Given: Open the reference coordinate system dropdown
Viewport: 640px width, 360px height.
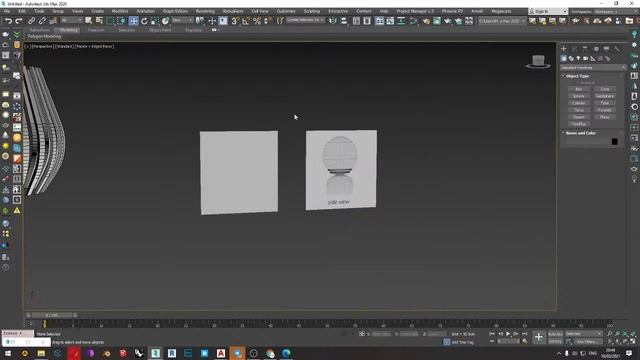Looking at the screenshot, I should 182,20.
